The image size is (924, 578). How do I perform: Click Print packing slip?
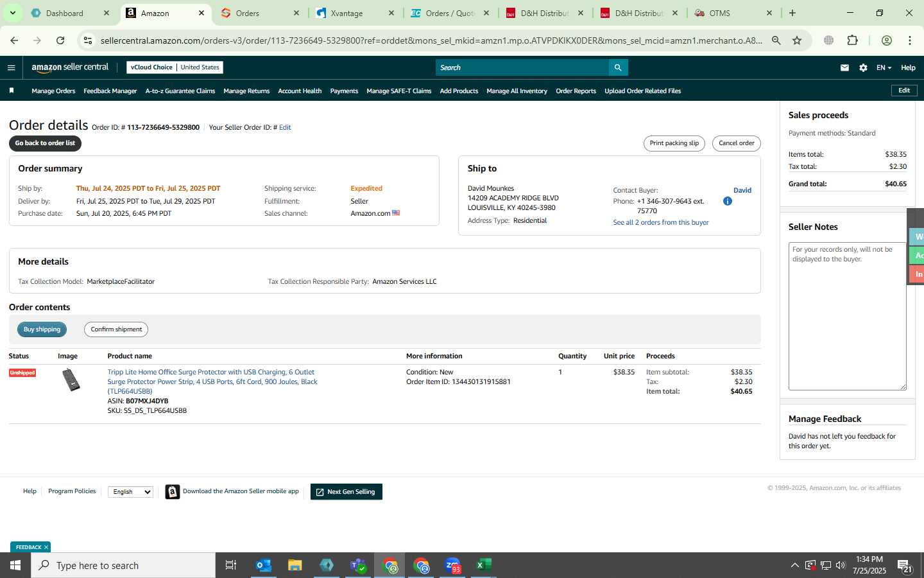click(674, 143)
